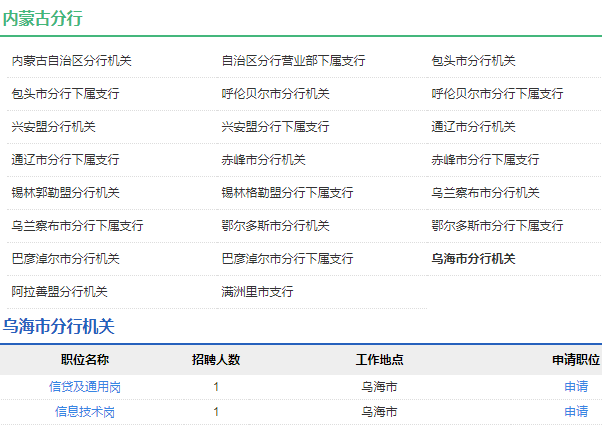
Task: Click 赤峰市分行下属支行 link
Action: point(485,160)
